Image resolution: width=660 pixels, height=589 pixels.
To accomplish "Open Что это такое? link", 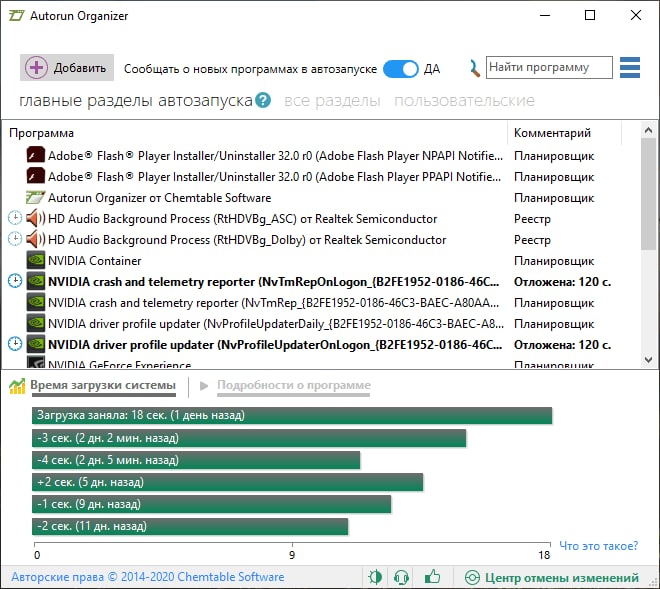I will [x=598, y=546].
